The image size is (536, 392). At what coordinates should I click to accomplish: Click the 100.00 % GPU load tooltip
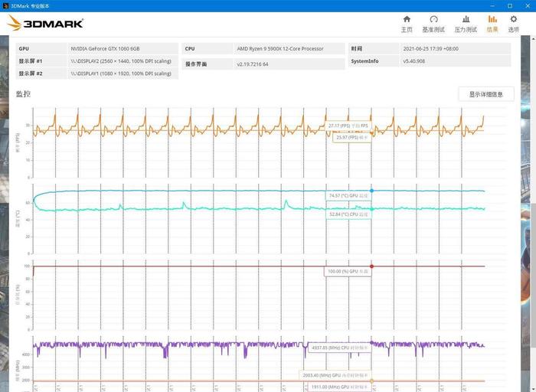(348, 271)
